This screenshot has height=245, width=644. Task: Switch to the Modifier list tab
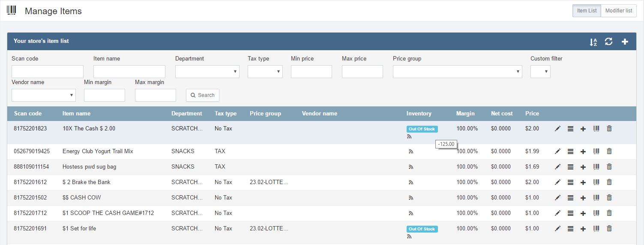click(618, 11)
